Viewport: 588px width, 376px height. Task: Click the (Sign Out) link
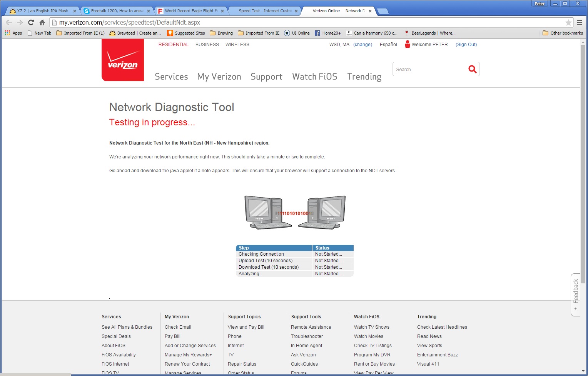click(x=466, y=45)
